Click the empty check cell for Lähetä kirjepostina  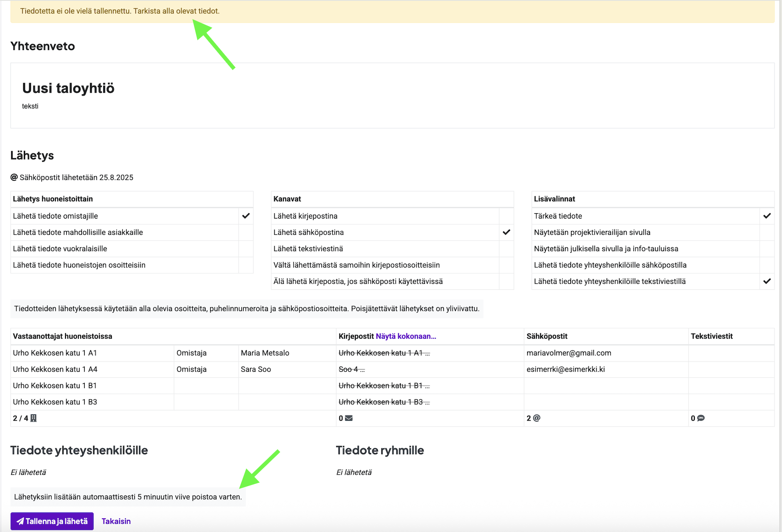click(x=506, y=216)
